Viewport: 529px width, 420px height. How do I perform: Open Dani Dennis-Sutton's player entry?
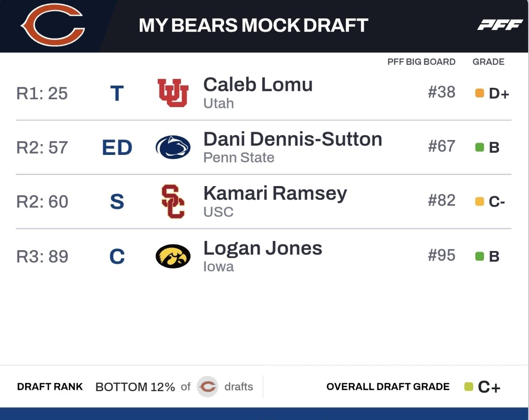(x=293, y=139)
